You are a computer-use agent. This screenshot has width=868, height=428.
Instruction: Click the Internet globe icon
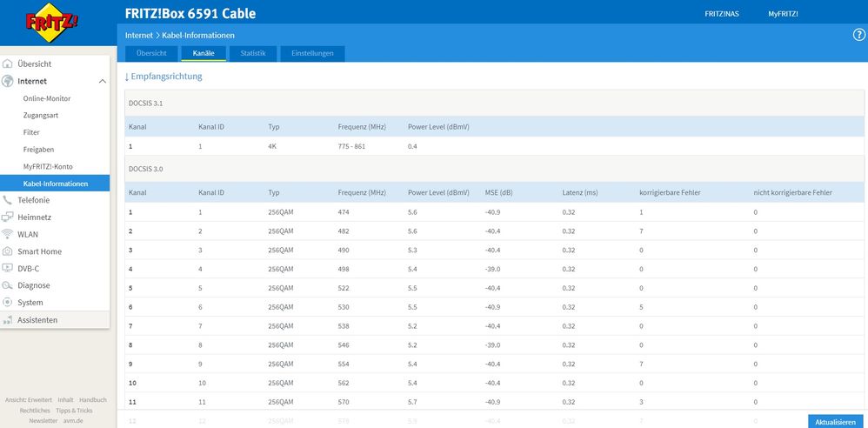7,81
